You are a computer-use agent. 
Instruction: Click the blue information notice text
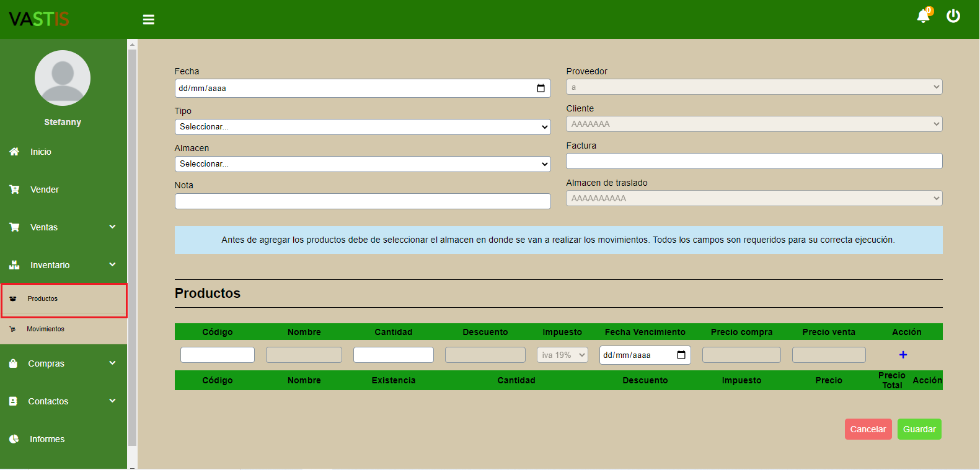click(x=558, y=240)
